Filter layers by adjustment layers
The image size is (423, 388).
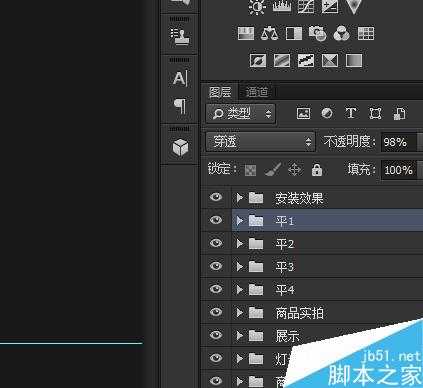[x=327, y=113]
